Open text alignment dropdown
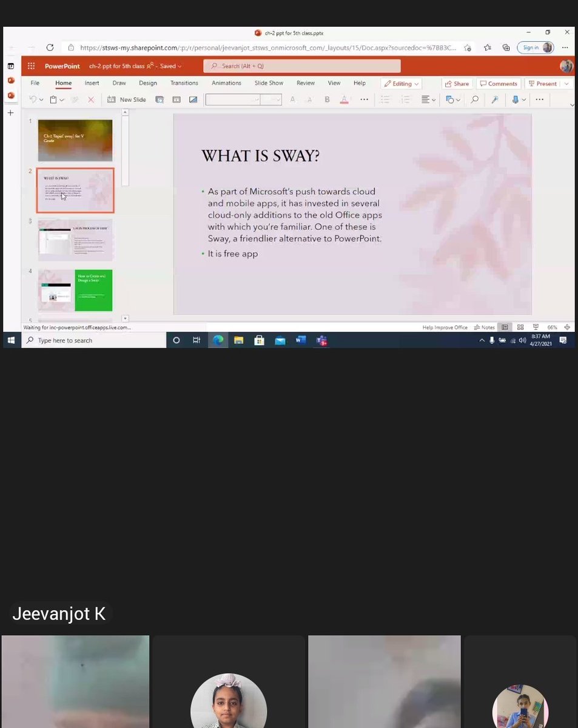Screen dimensions: 578x728 [x=428, y=99]
